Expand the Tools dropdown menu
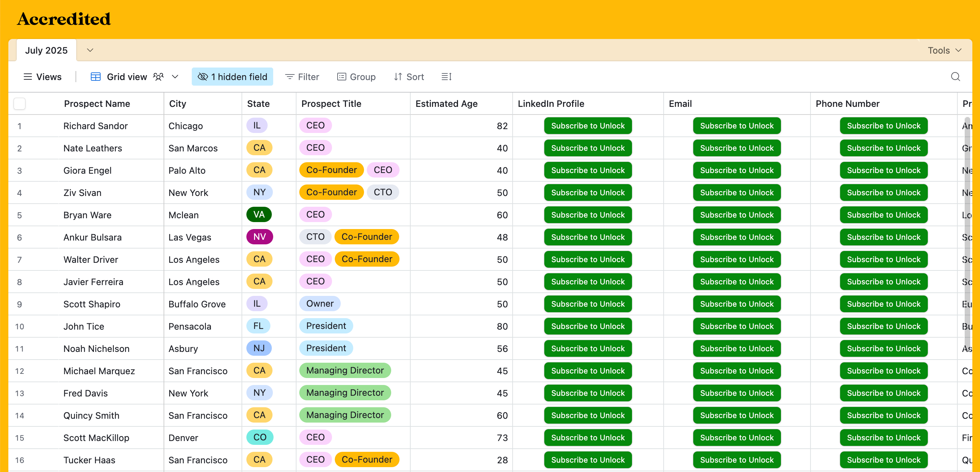The width and height of the screenshot is (980, 472). pyautogui.click(x=944, y=50)
